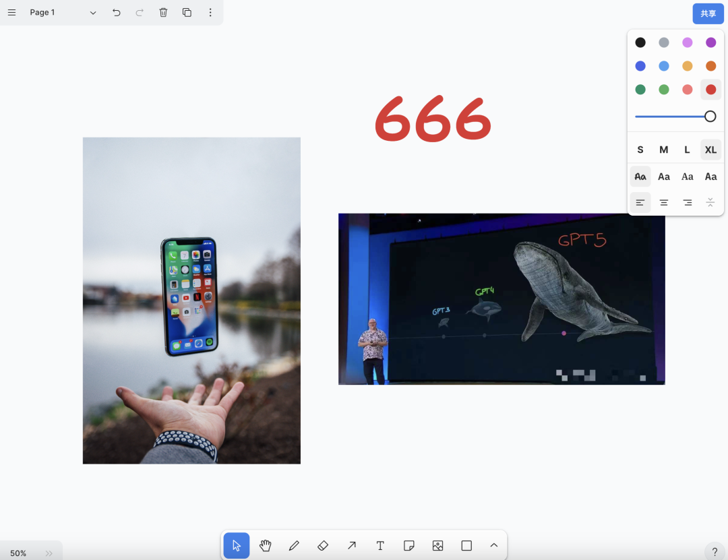The height and width of the screenshot is (560, 728).
Task: Set text size to L
Action: pyautogui.click(x=687, y=150)
